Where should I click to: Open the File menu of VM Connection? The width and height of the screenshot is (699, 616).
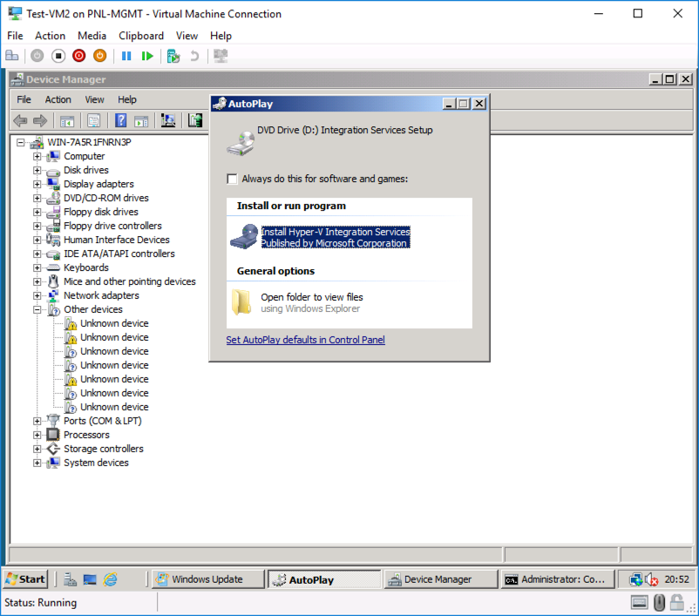[x=15, y=36]
